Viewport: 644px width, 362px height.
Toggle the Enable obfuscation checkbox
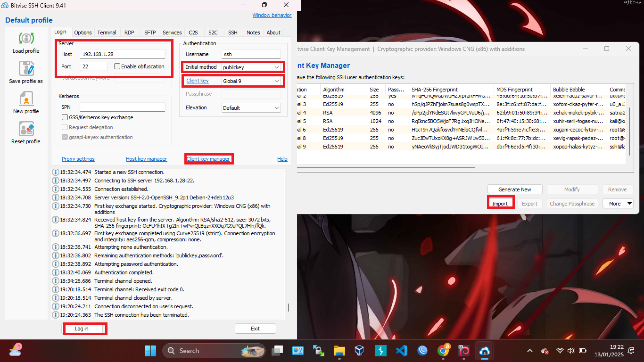pyautogui.click(x=117, y=66)
